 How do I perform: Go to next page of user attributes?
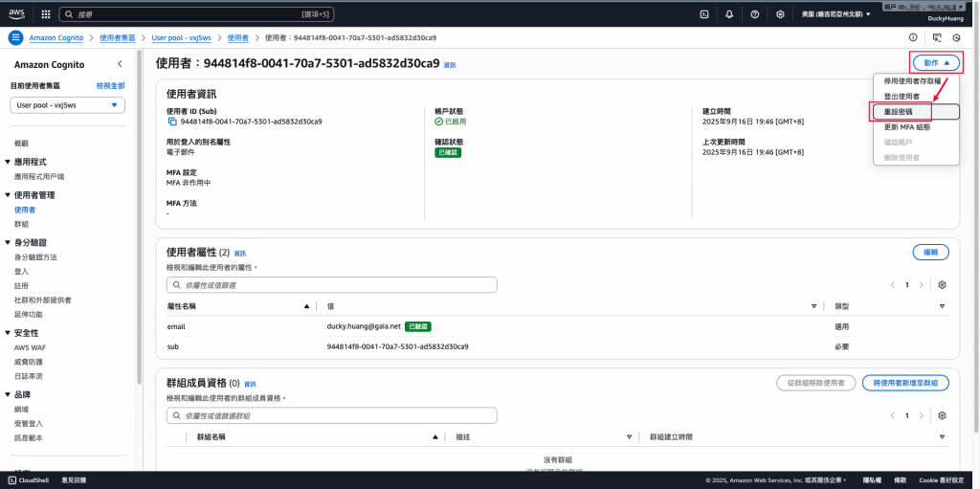pos(922,284)
